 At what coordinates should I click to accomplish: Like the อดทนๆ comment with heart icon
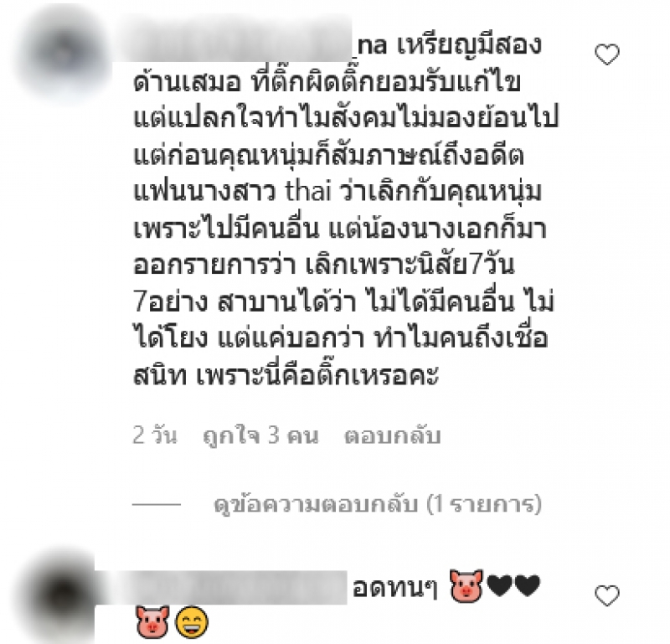(x=607, y=595)
